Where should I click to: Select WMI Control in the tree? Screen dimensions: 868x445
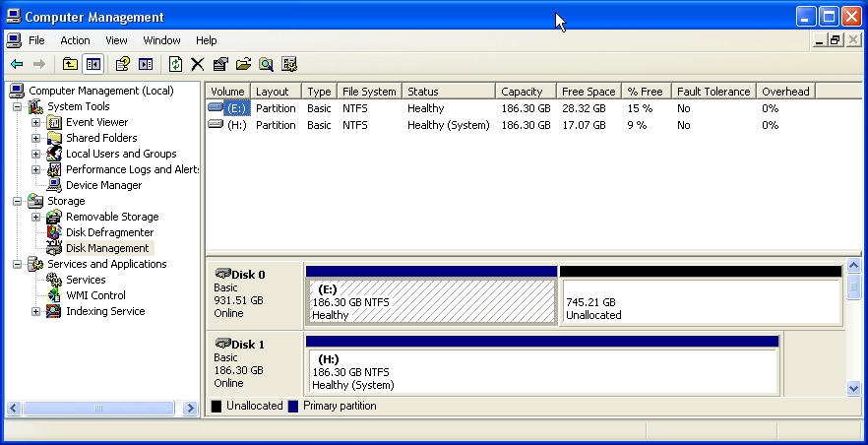95,295
